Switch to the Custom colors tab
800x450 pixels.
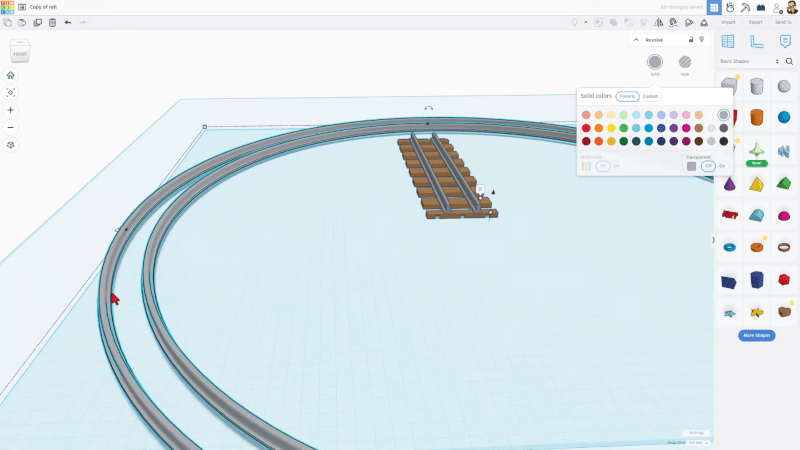point(650,96)
